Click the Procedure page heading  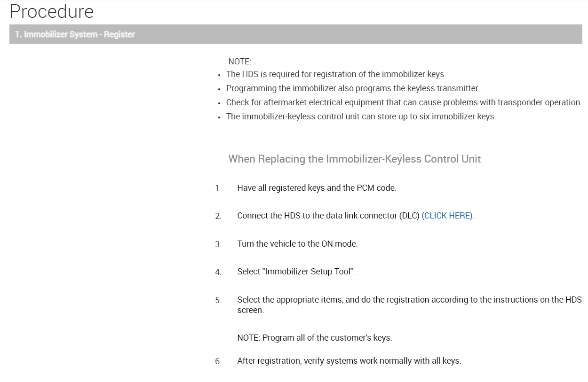click(51, 11)
